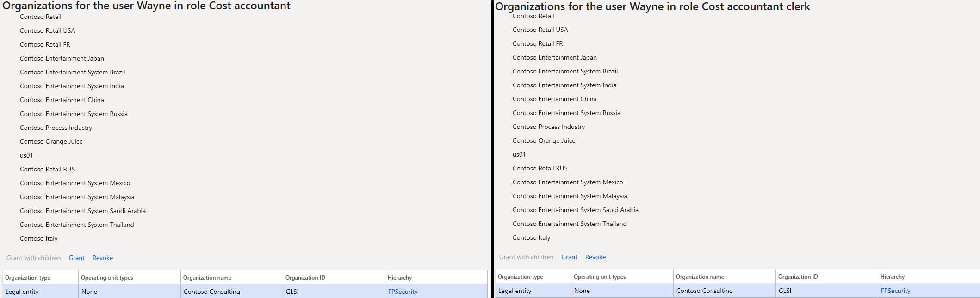Select Contoso Orange Juice in clerk panel
Screen dimensions: 980x298
click(544, 140)
